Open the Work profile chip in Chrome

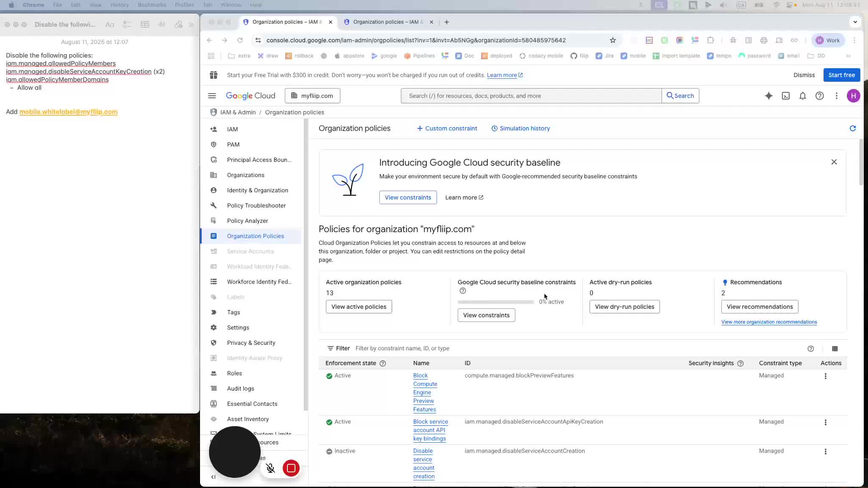coord(828,40)
